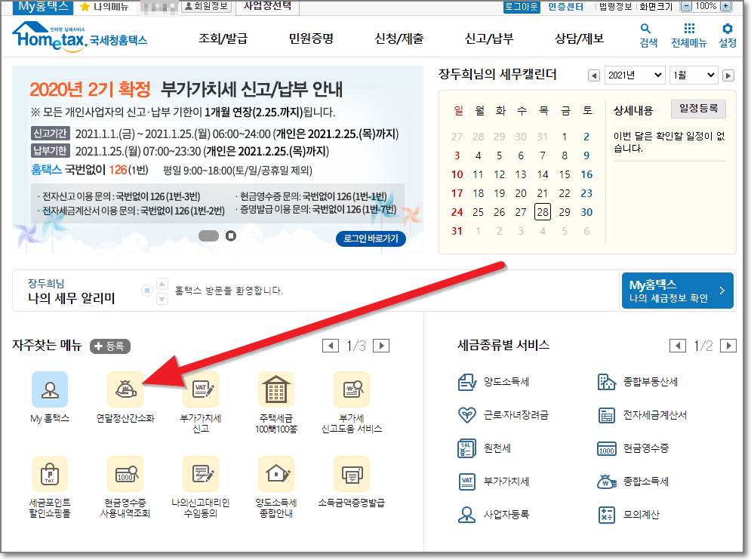Open 주택세금 100문100답 icon
This screenshot has height=560, width=751.
[276, 389]
